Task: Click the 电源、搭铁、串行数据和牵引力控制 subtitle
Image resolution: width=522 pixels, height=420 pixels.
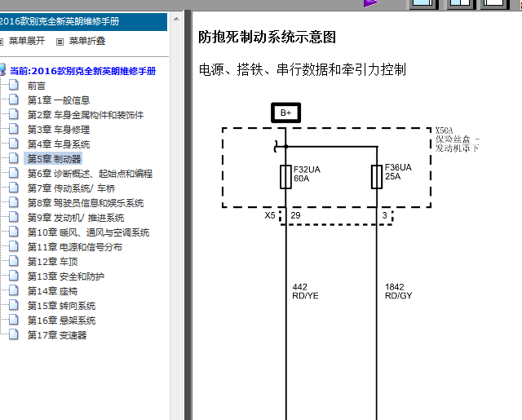Action: point(303,69)
